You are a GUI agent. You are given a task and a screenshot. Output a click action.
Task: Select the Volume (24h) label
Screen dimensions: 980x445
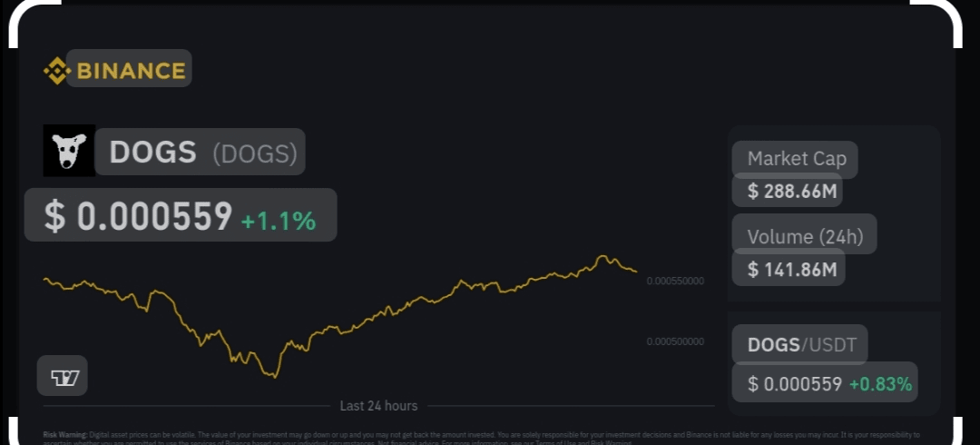pos(805,237)
